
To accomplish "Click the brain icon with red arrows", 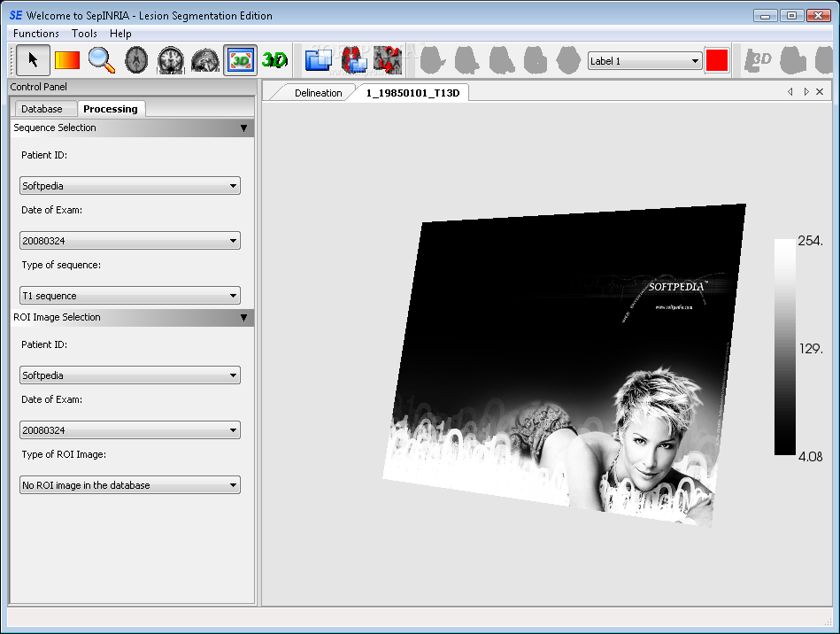I will point(388,60).
